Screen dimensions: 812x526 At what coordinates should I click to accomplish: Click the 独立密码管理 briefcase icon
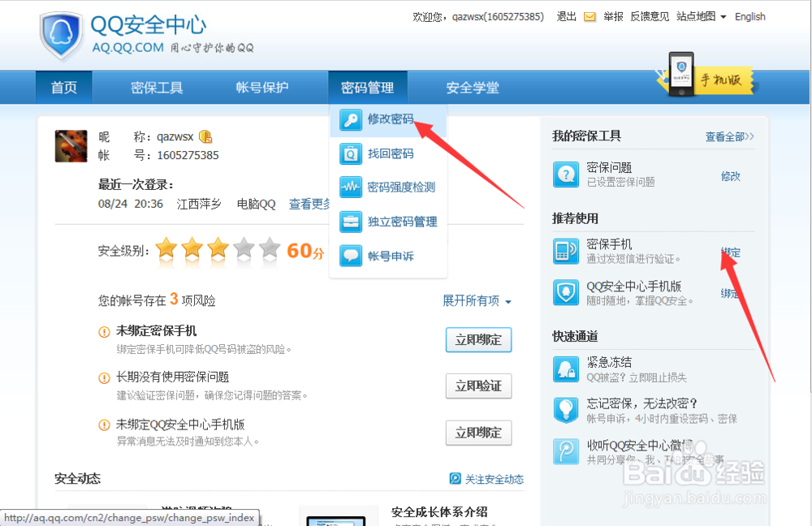click(351, 222)
